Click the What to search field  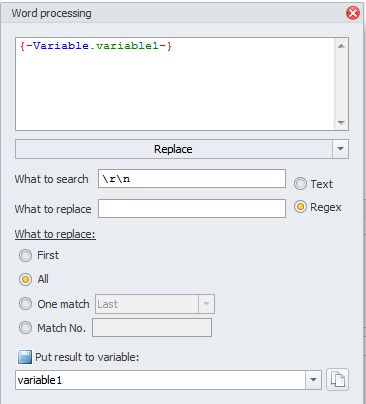(x=192, y=179)
